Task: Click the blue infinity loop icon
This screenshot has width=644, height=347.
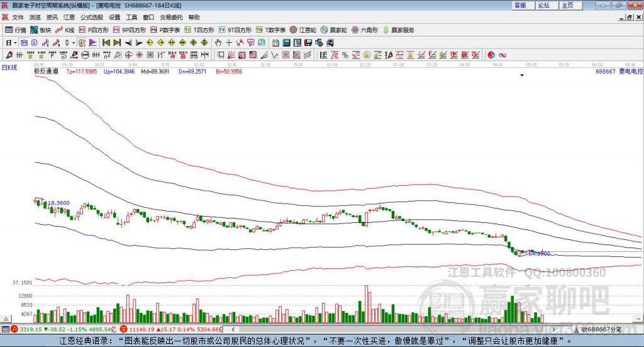Action: coord(502,55)
